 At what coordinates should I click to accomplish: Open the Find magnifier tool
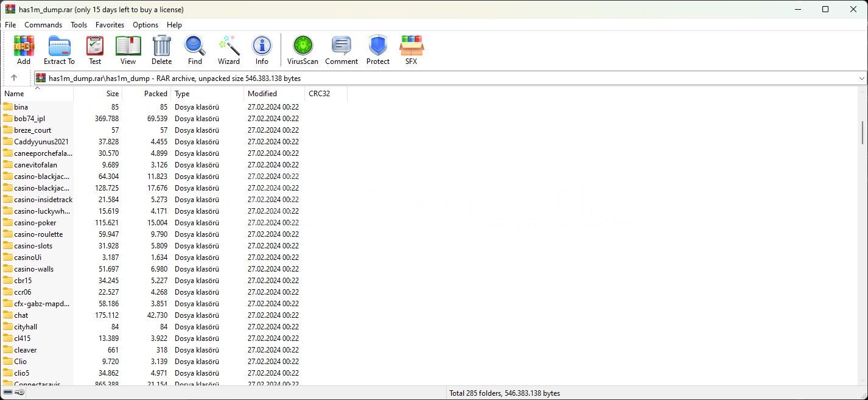[x=195, y=49]
